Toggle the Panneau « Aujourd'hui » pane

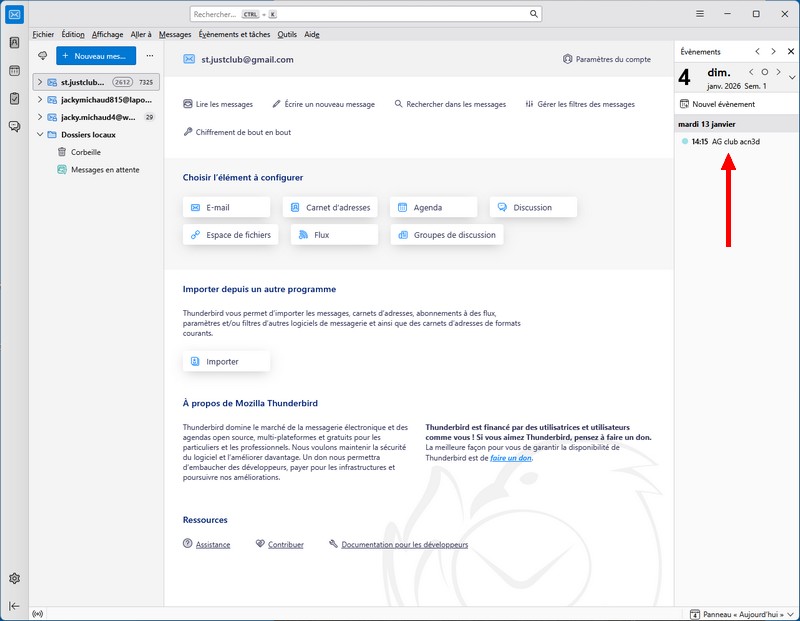click(x=738, y=613)
